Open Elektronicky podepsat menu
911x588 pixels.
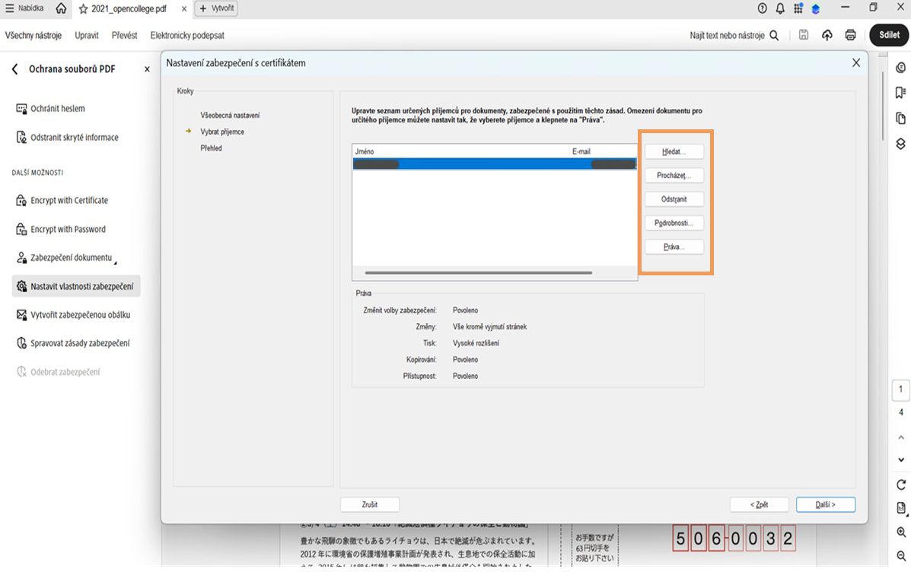coord(187,36)
